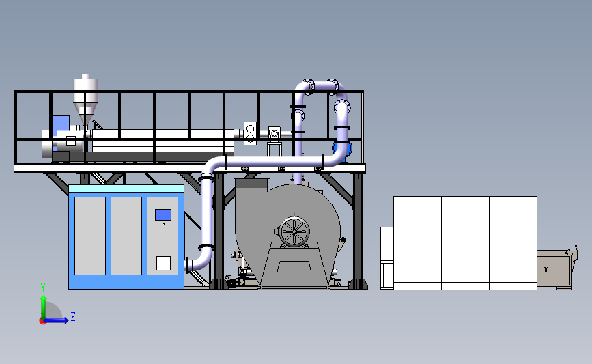Click the blue Z axis arrow of triad
This screenshot has height=364, width=592.
click(57, 320)
